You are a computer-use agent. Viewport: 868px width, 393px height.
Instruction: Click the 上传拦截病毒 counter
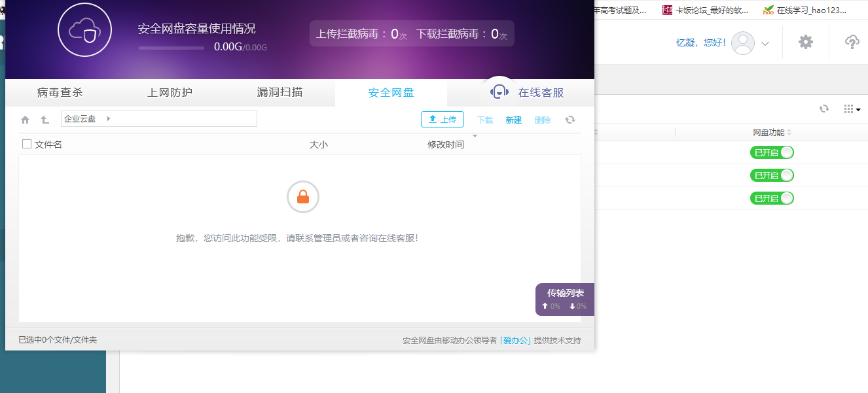point(361,34)
